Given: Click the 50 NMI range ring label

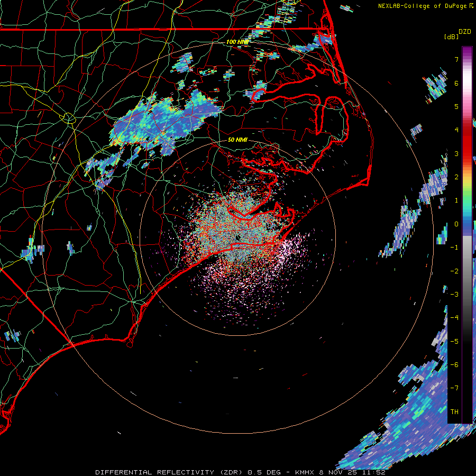Looking at the screenshot, I should (x=237, y=140).
